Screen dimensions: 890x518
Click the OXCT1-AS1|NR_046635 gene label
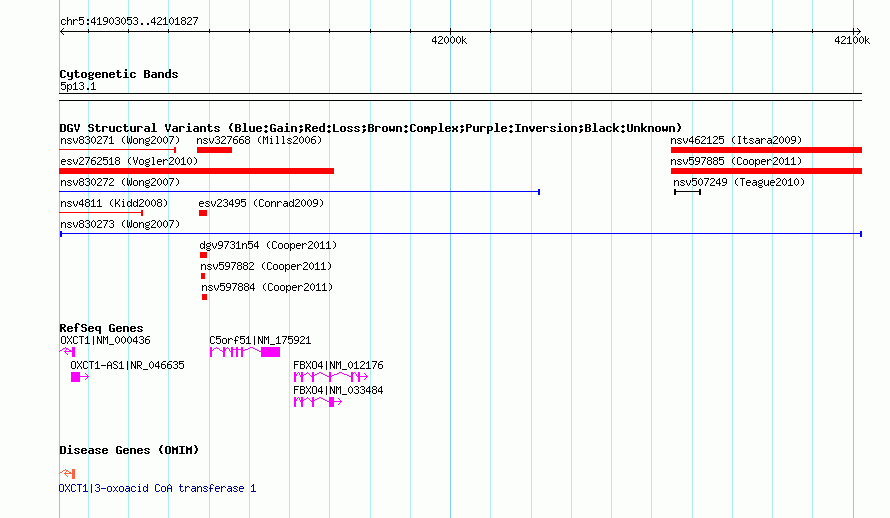click(x=127, y=365)
